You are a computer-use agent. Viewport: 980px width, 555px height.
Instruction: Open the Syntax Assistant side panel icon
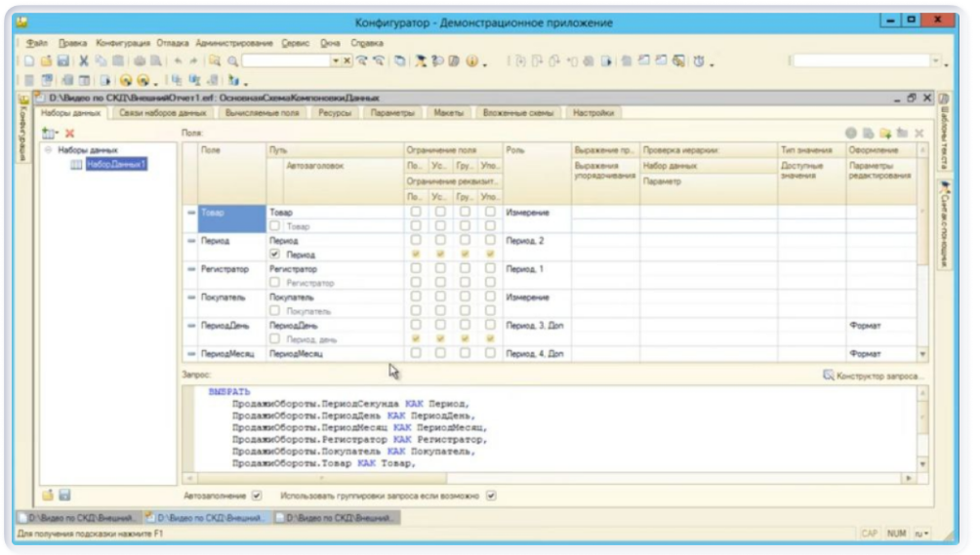[944, 224]
